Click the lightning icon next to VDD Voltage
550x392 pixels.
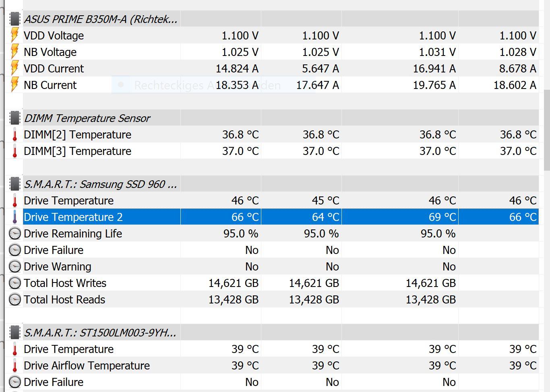point(14,35)
